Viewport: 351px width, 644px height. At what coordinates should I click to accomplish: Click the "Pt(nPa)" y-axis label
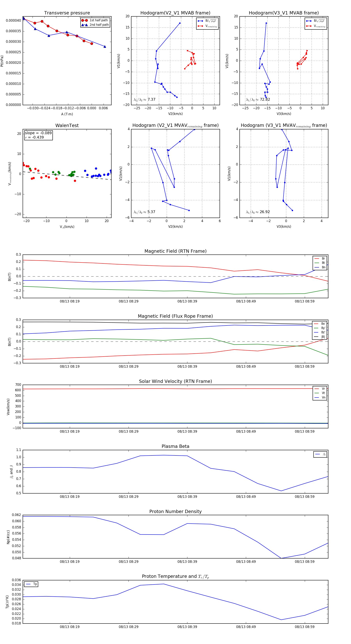click(2, 61)
